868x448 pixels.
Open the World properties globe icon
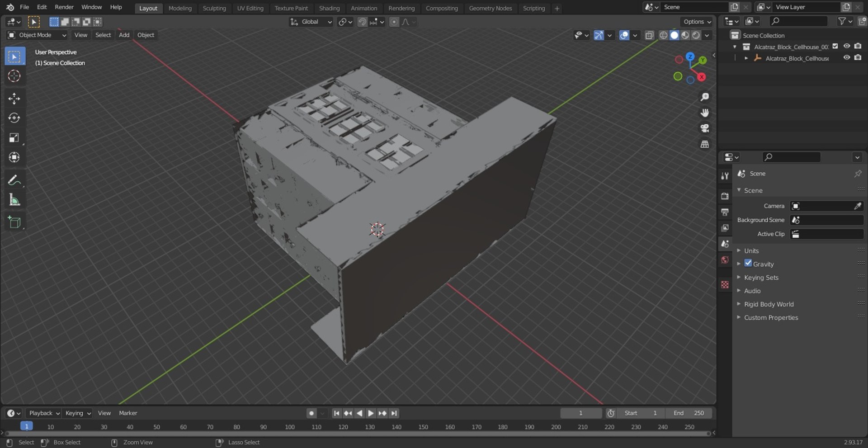725,260
